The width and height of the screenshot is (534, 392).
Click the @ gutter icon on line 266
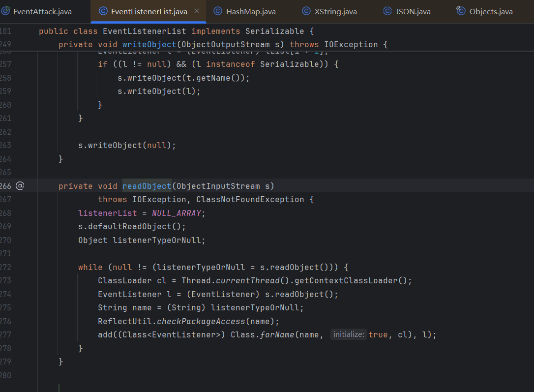click(20, 186)
